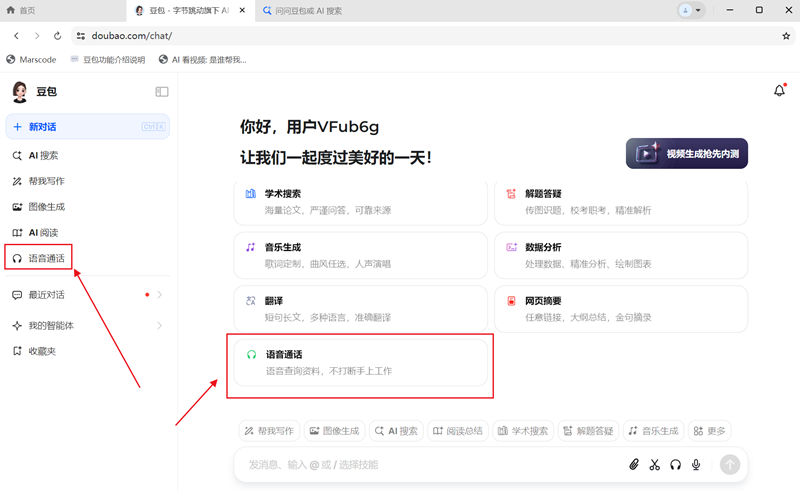The height and width of the screenshot is (492, 800).
Task: Open AI 阅读 in the sidebar
Action: click(36, 232)
